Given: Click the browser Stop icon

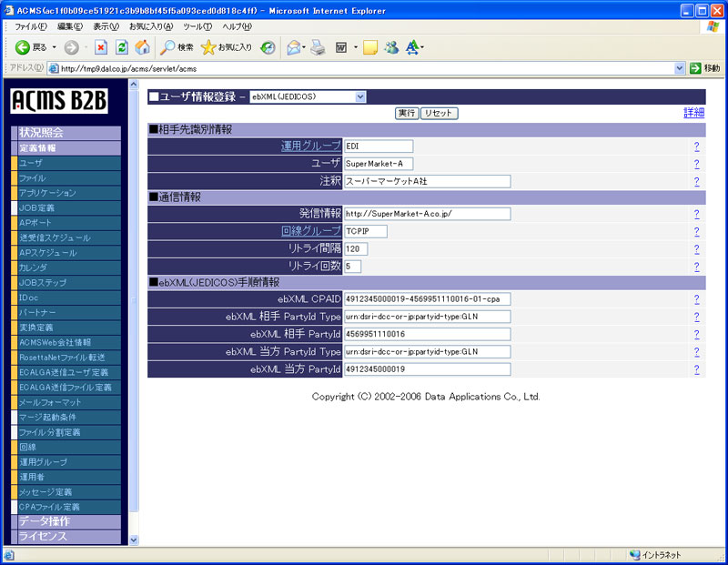Looking at the screenshot, I should click(x=101, y=47).
